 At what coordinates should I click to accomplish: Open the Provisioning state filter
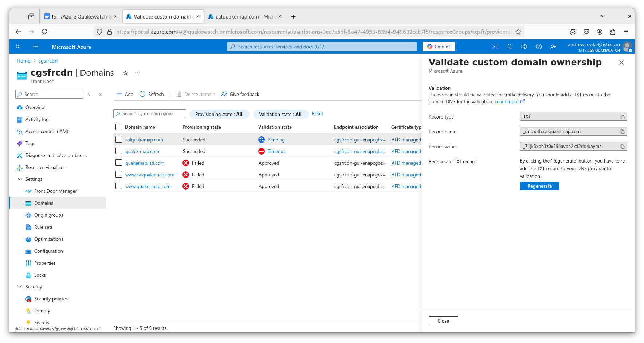click(x=219, y=114)
